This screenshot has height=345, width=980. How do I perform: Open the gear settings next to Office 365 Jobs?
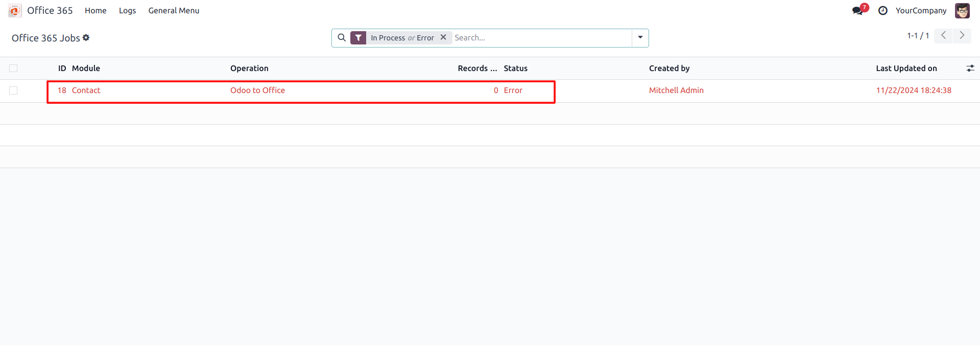click(x=86, y=38)
